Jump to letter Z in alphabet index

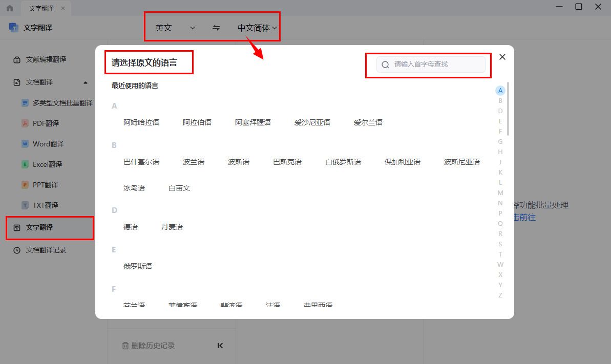(500, 295)
